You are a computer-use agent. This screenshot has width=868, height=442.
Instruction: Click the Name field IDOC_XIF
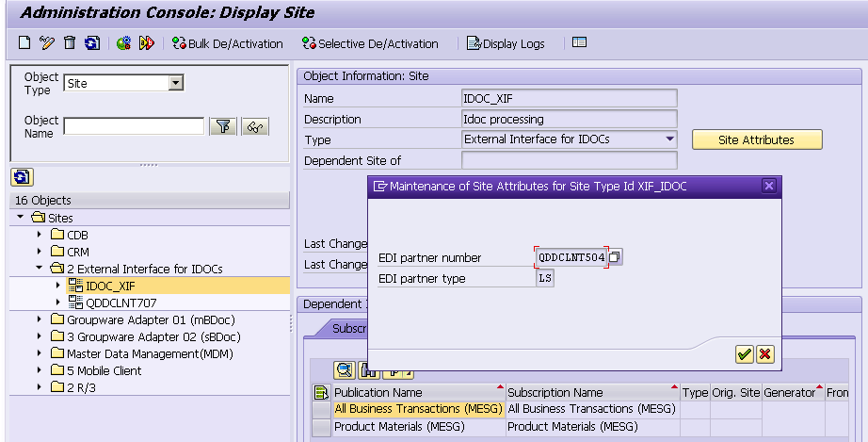click(569, 99)
